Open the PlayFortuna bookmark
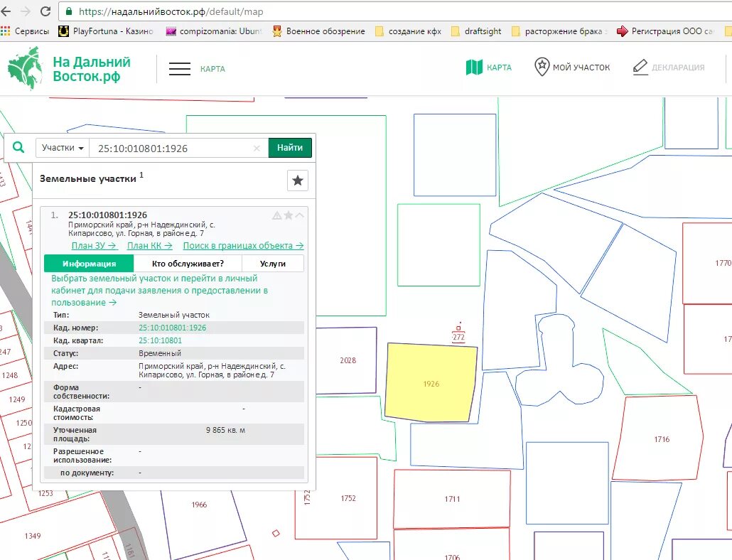 pyautogui.click(x=106, y=31)
